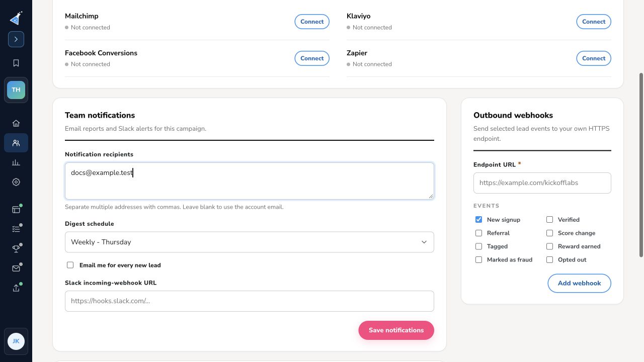644x362 pixels.
Task: Uncheck the New signup event
Action: [x=478, y=220]
